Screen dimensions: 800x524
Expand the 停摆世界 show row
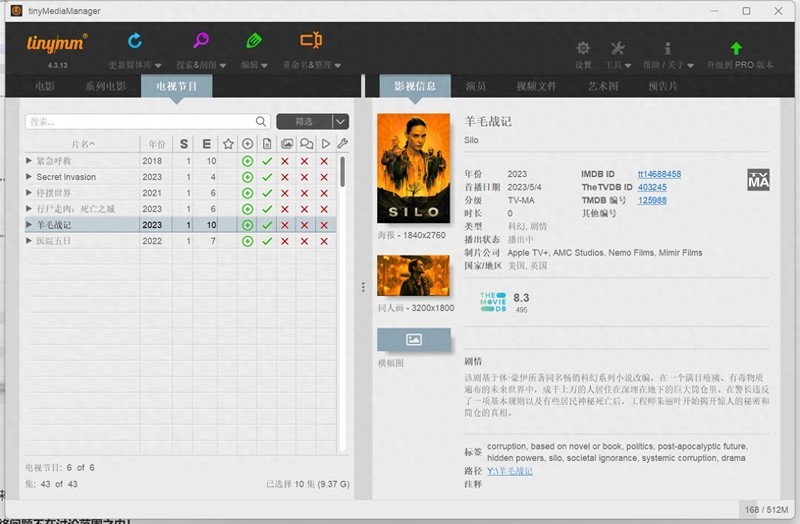click(x=29, y=192)
